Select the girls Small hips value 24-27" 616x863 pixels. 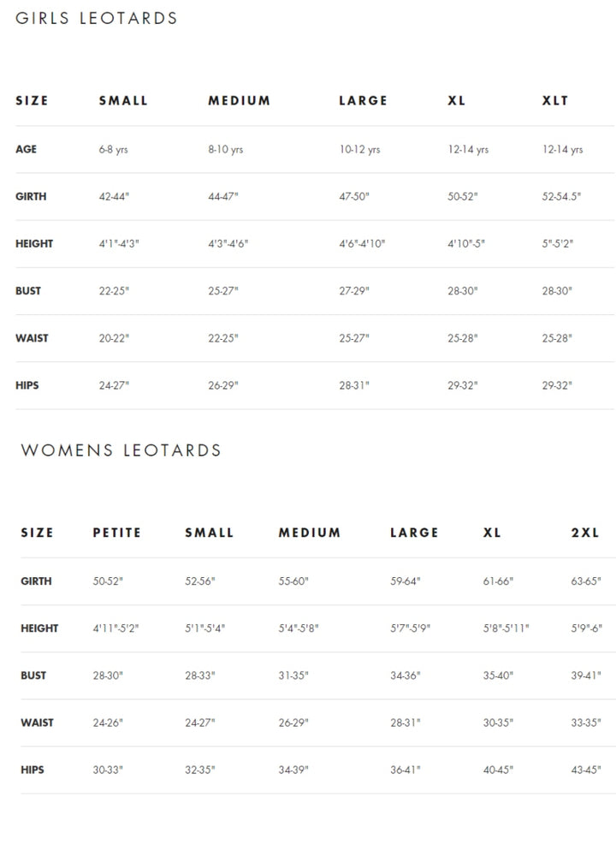coord(114,385)
